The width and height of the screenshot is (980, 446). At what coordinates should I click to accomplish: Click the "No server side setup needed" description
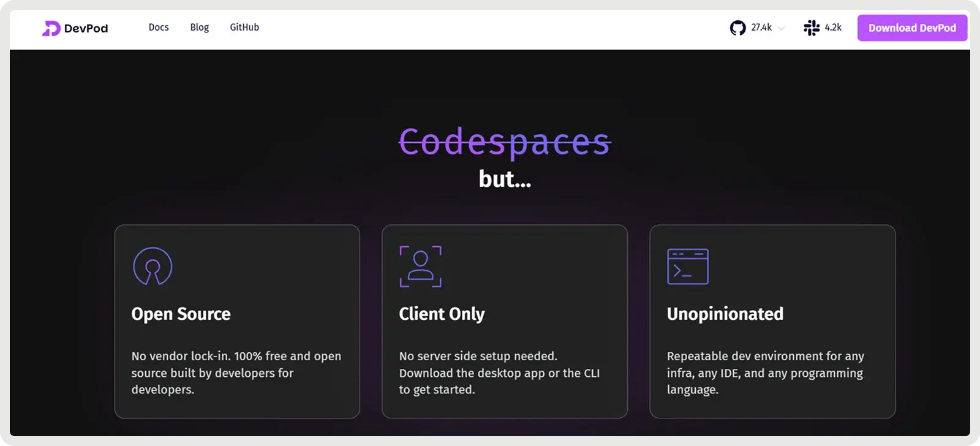(499, 372)
